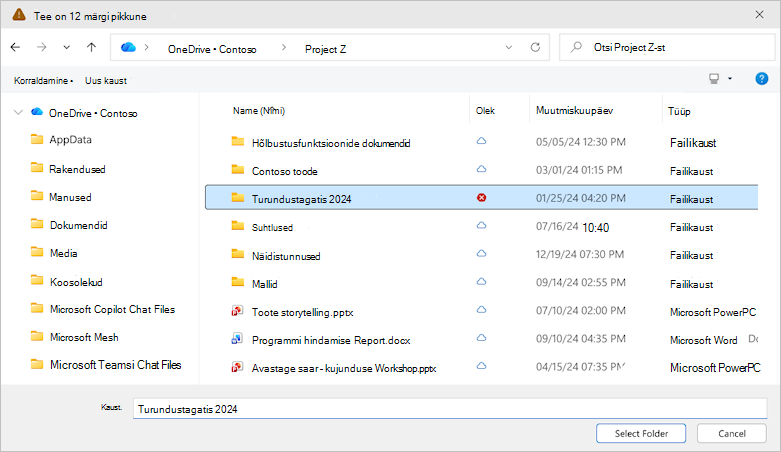Open Koosolekud folder in navigation pane
781x452 pixels.
76,282
